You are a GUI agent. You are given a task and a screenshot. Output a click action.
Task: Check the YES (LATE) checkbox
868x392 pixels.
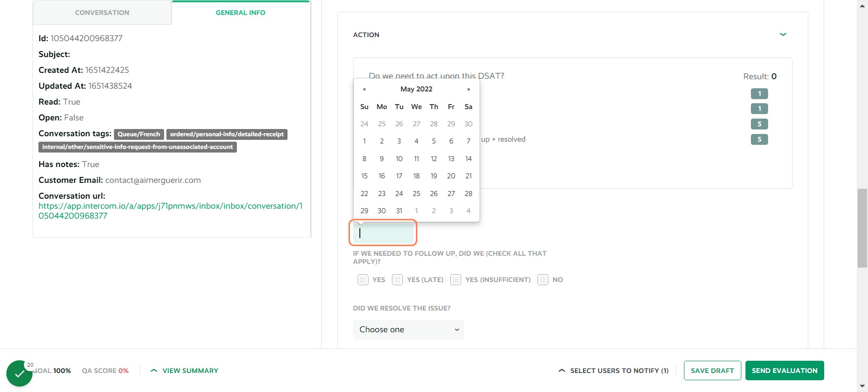(397, 280)
